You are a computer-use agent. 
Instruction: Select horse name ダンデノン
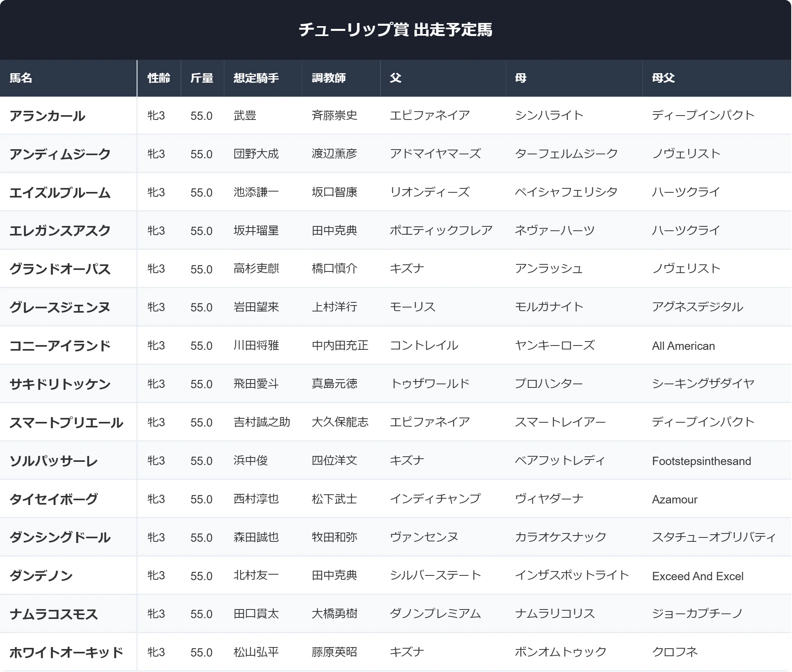point(41,576)
